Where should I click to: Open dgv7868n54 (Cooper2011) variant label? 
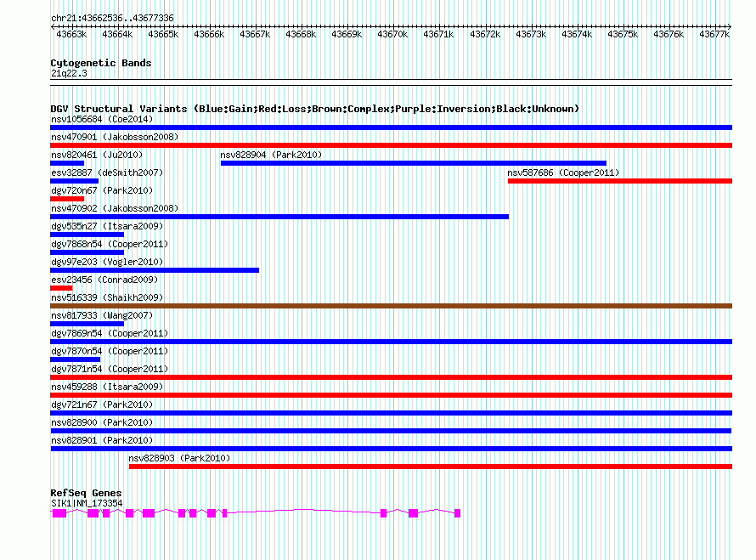110,244
